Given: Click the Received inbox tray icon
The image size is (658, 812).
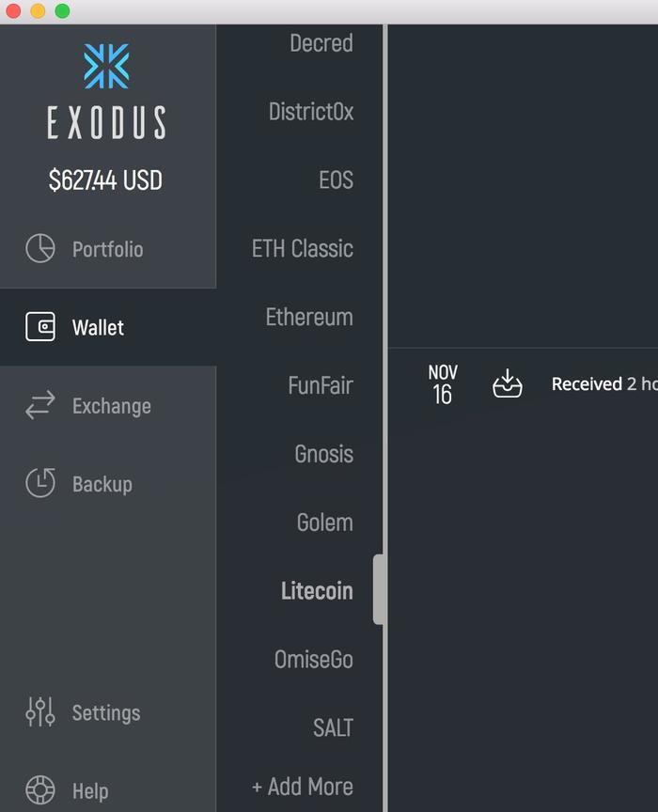Looking at the screenshot, I should pos(507,383).
